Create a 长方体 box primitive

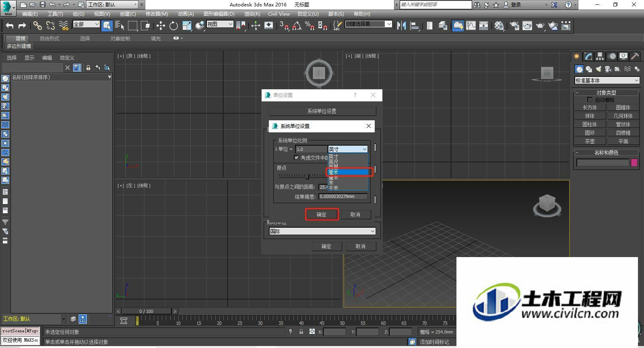tap(590, 107)
